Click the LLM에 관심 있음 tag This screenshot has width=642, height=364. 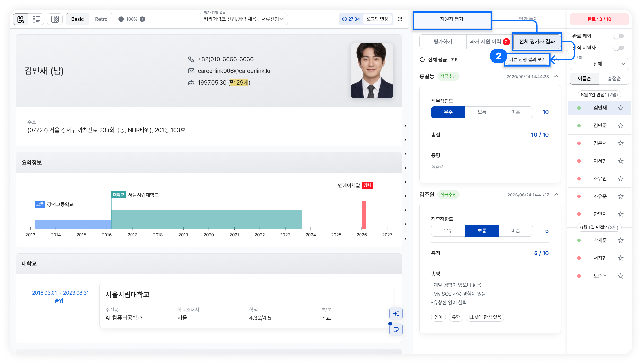coord(485,317)
